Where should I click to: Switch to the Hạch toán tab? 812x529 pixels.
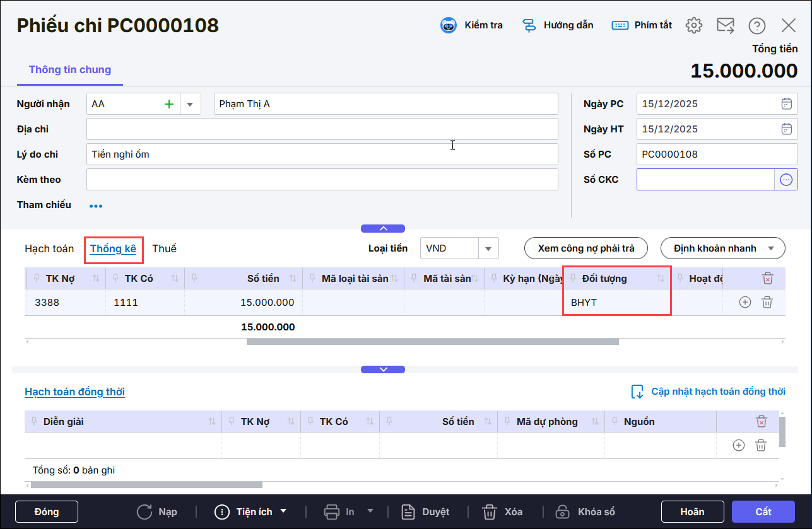click(49, 248)
